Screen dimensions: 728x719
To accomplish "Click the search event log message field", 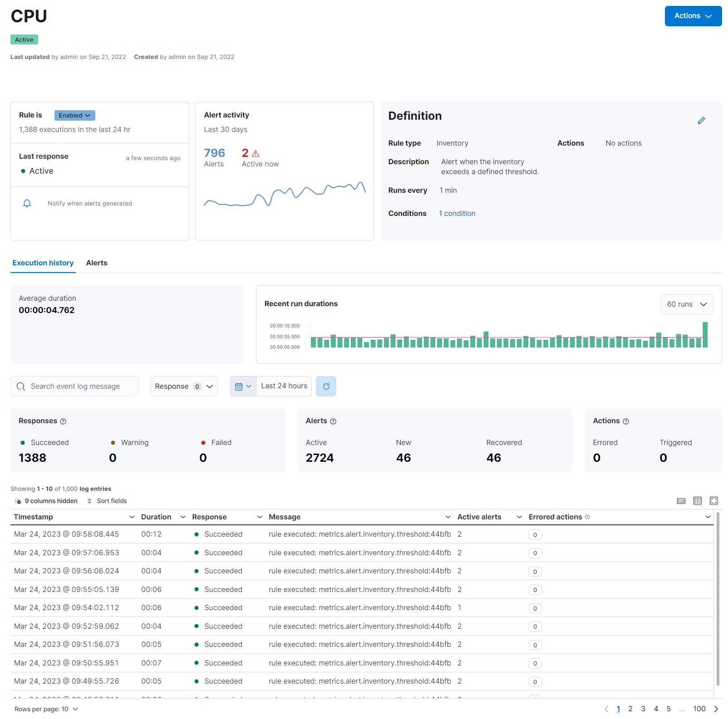I will [x=74, y=386].
